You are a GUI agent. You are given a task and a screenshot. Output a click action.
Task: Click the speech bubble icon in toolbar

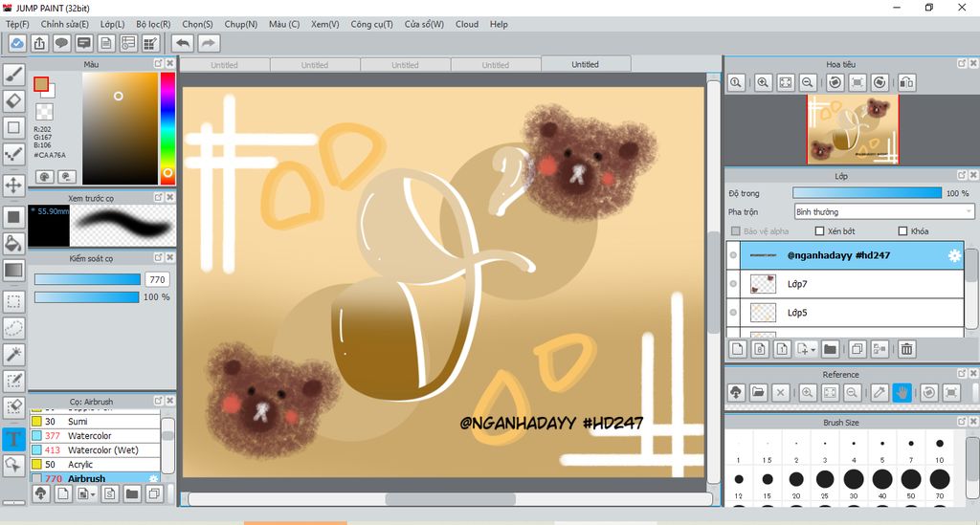coord(62,43)
